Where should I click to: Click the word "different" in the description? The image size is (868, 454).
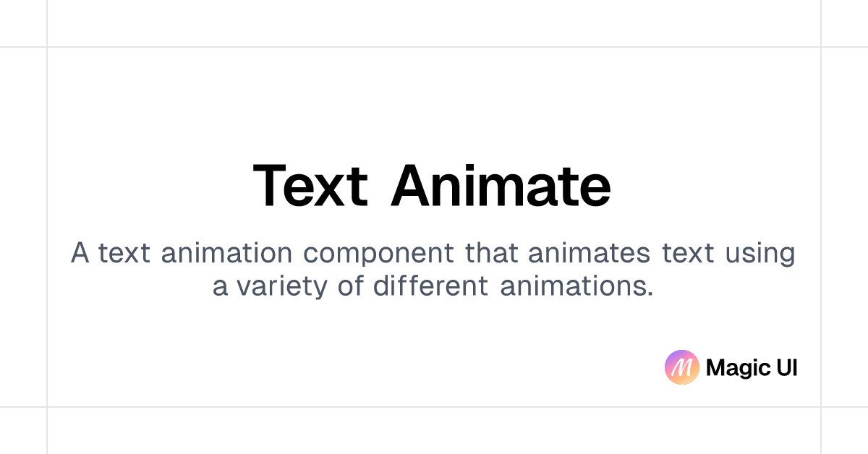[x=431, y=286]
